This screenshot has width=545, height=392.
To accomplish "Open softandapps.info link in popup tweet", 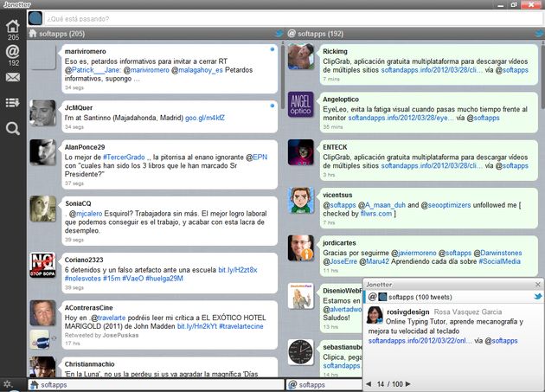I will click(x=420, y=341).
